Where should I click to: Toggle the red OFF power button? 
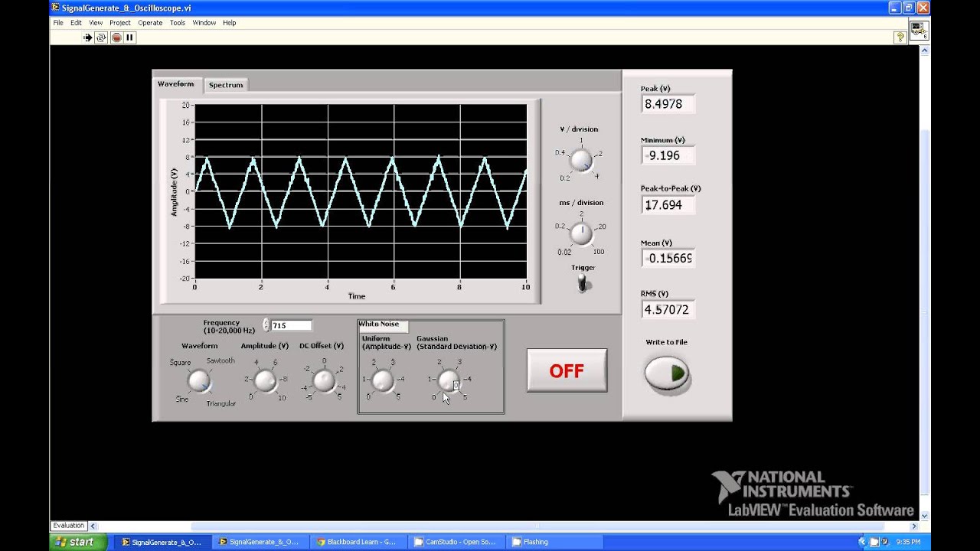[x=567, y=370]
